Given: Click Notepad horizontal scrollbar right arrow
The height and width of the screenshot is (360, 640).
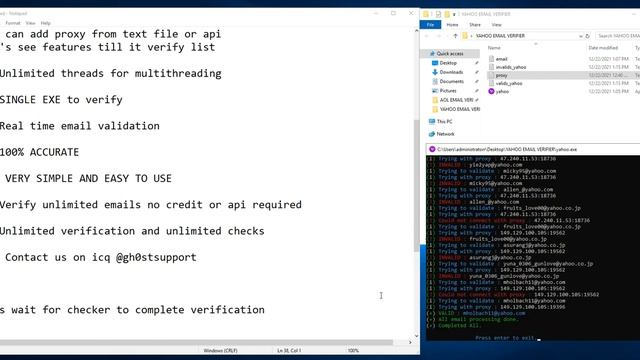Looking at the screenshot, I should click(410, 342).
